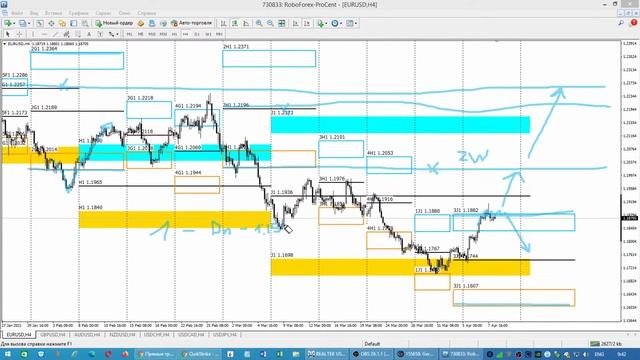Switch to the AUDUSD,H4 chart tab

click(x=87, y=335)
